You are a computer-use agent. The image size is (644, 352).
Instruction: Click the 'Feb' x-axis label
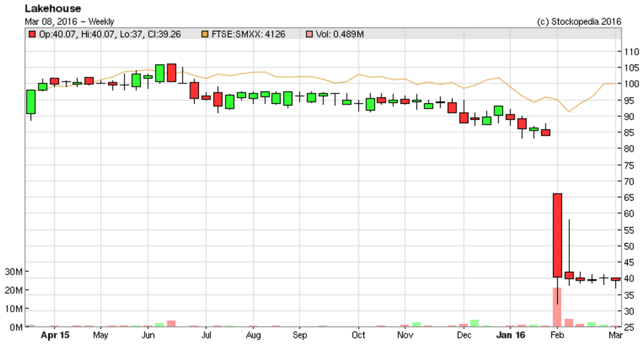click(557, 335)
